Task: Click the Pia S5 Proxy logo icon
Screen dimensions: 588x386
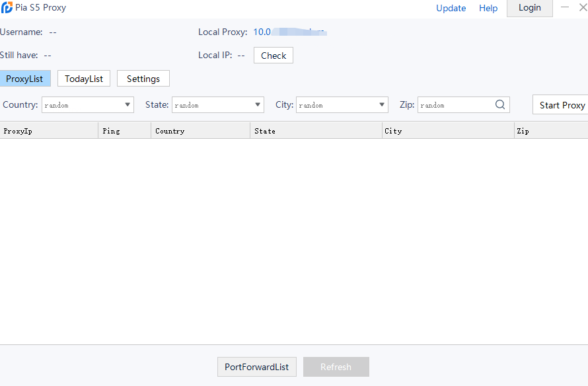Action: [7, 7]
